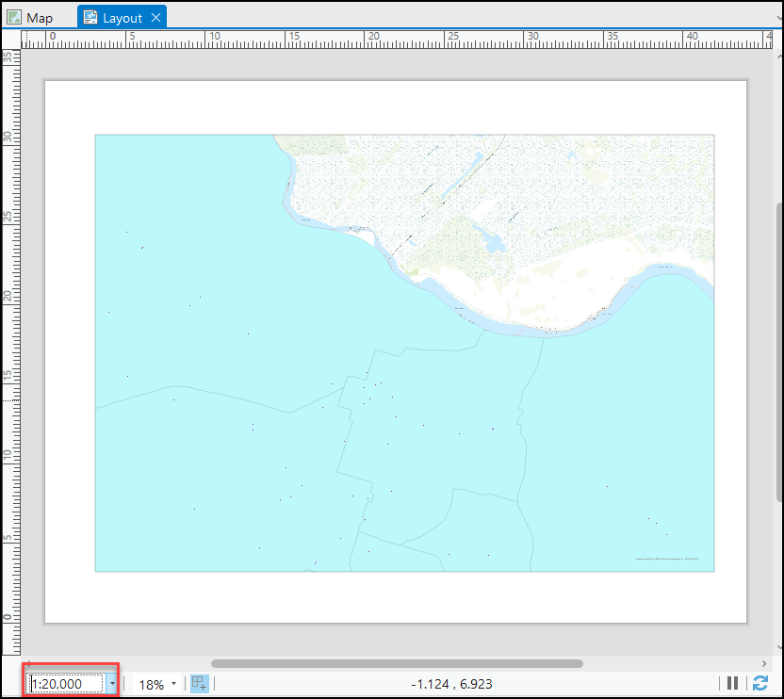The width and height of the screenshot is (784, 699).
Task: Click the blue refresh arrows at bottom right
Action: click(761, 683)
